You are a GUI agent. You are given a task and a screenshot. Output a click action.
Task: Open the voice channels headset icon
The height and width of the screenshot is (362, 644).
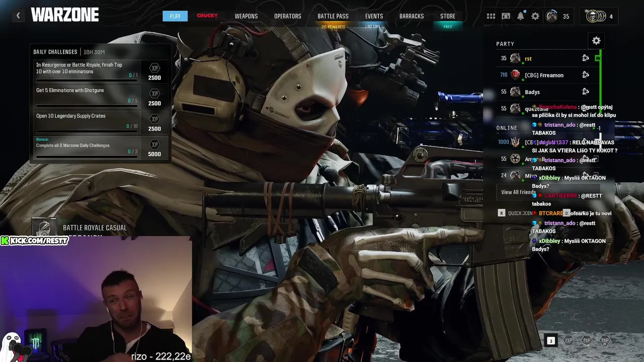[x=506, y=16]
